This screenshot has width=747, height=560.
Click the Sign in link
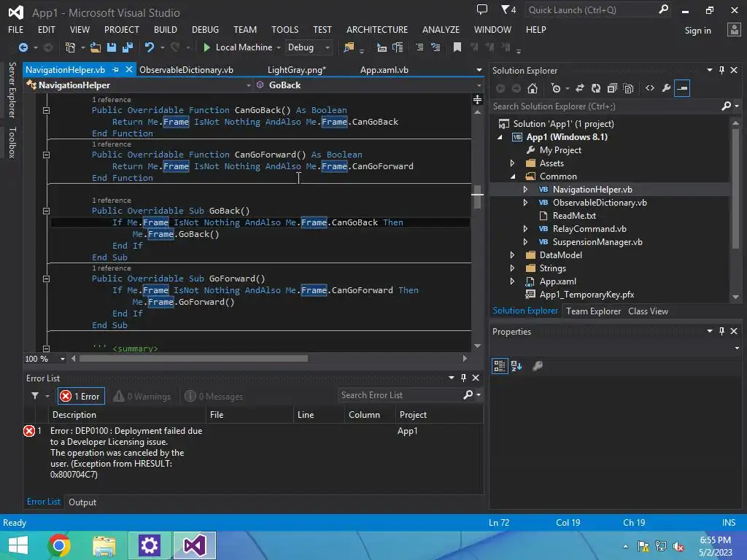697,31
